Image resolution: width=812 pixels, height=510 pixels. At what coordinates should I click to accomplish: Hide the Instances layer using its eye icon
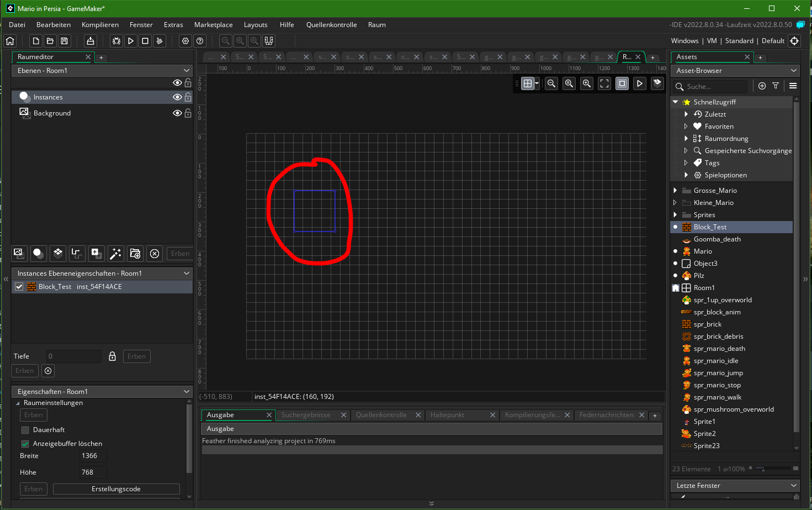[x=177, y=97]
